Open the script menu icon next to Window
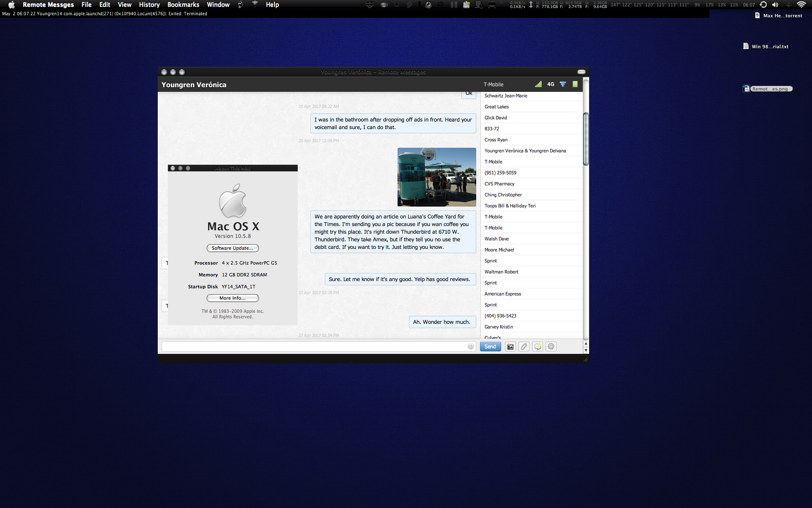 point(240,5)
